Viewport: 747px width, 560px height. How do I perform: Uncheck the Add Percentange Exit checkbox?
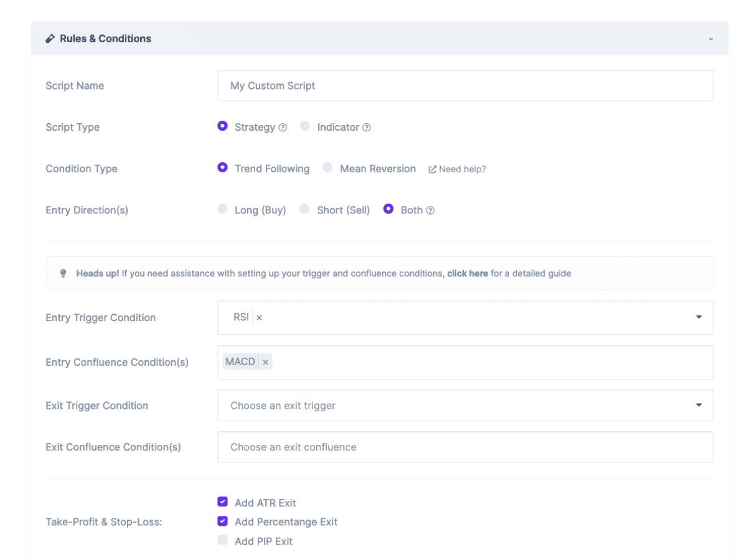(x=222, y=521)
